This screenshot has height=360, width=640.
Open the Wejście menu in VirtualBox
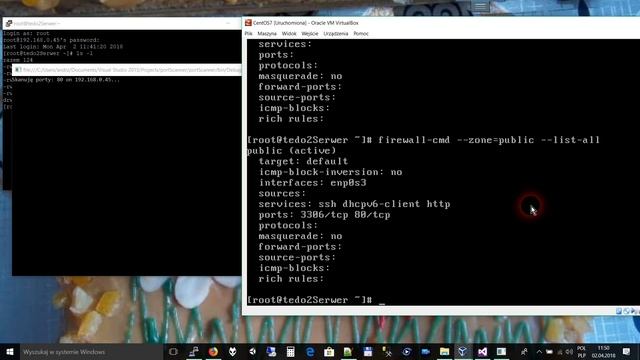click(x=310, y=33)
